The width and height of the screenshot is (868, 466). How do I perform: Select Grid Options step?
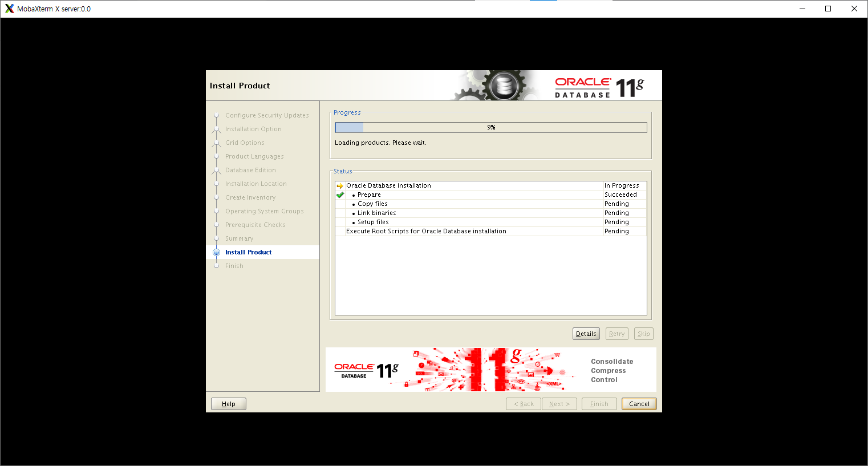click(x=245, y=143)
